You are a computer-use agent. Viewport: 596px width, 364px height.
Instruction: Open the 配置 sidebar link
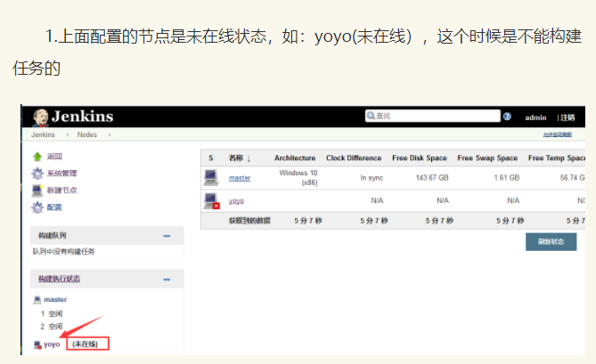coord(54,207)
